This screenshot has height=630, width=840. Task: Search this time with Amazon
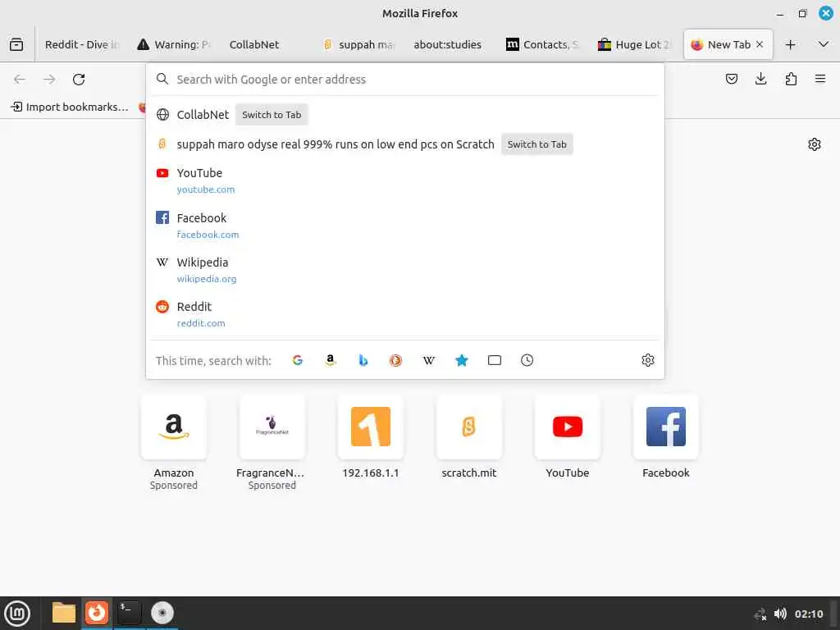point(331,361)
